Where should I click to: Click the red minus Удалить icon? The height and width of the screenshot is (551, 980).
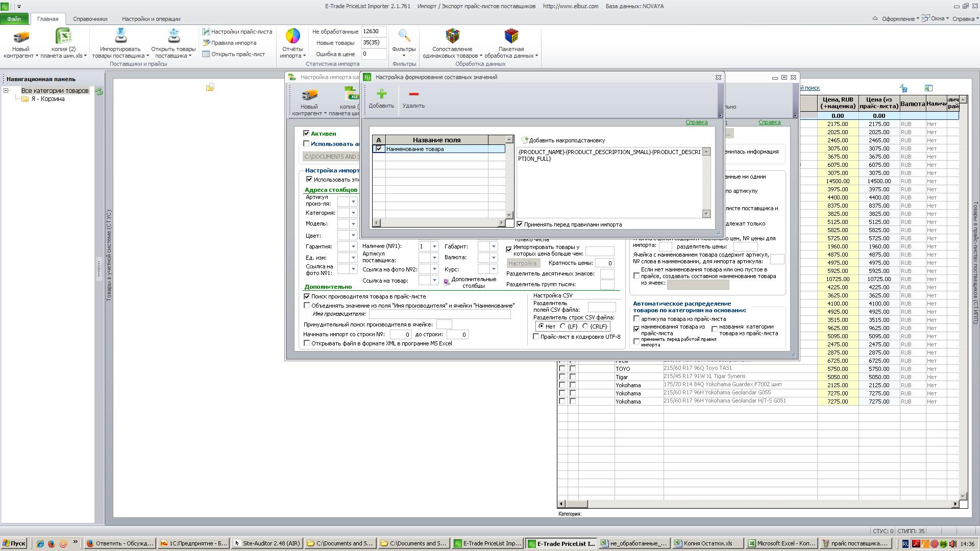click(x=413, y=94)
